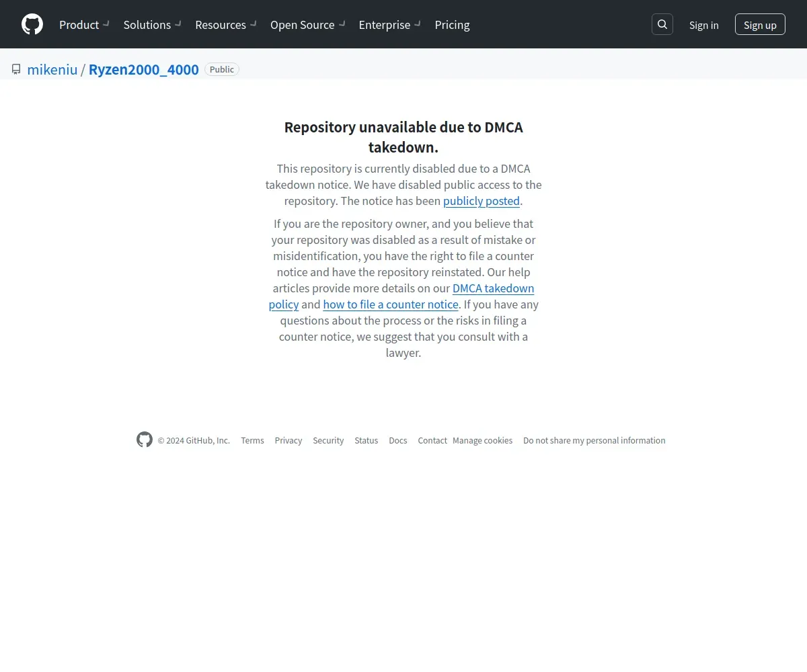Open the Resources dropdown menu
The width and height of the screenshot is (807, 672).
(x=225, y=25)
